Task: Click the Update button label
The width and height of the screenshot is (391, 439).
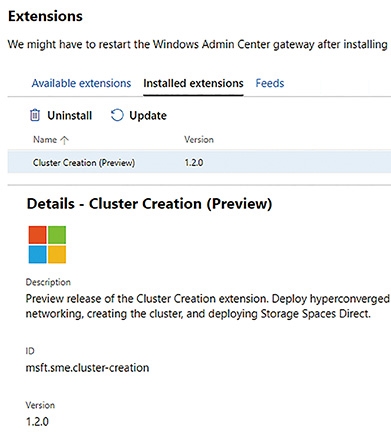Action: (x=148, y=115)
